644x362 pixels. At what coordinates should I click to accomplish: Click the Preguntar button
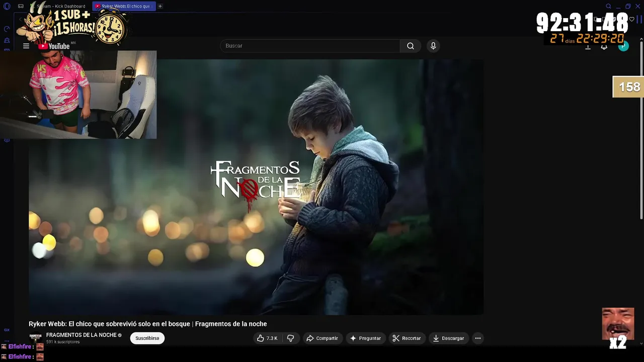(x=365, y=338)
